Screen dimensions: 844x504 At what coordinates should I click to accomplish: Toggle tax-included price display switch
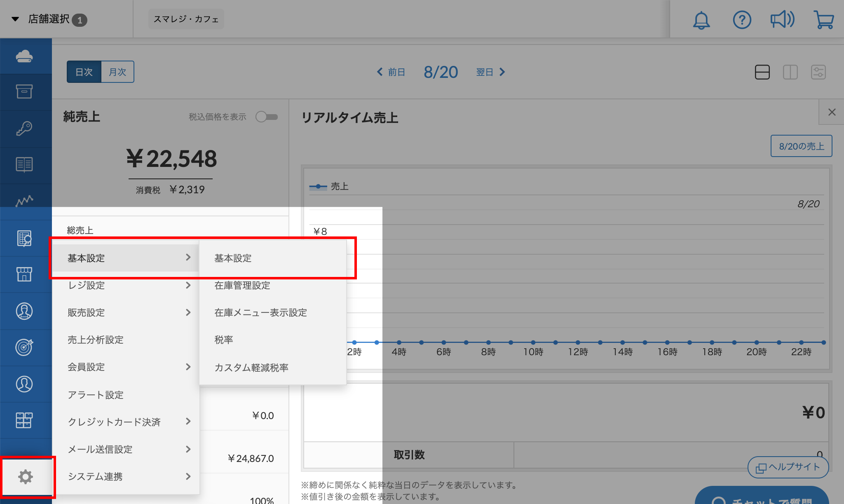[267, 117]
